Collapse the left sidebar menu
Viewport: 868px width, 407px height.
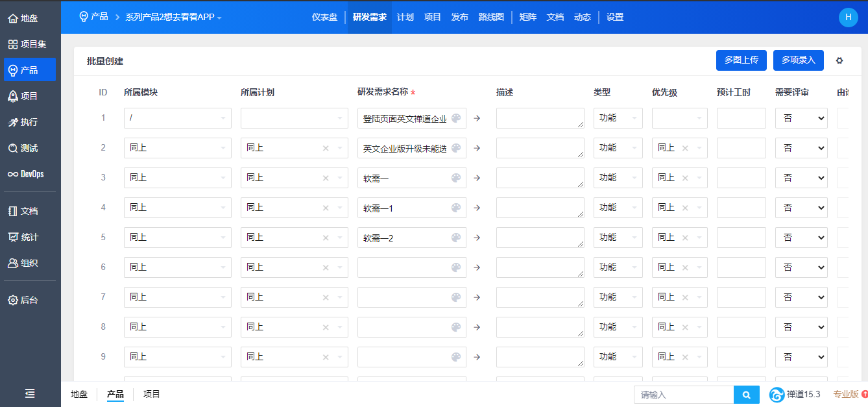pyautogui.click(x=30, y=393)
